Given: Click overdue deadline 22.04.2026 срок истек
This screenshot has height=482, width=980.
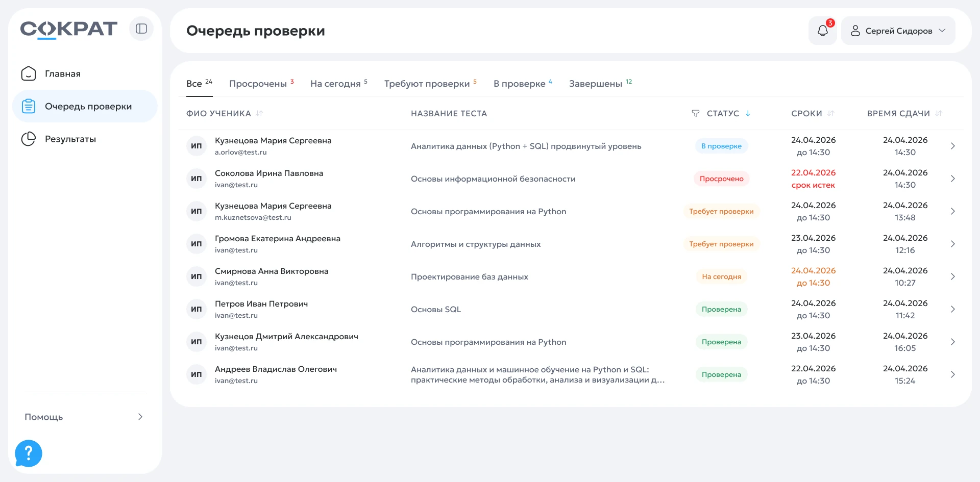Looking at the screenshot, I should pos(813,179).
